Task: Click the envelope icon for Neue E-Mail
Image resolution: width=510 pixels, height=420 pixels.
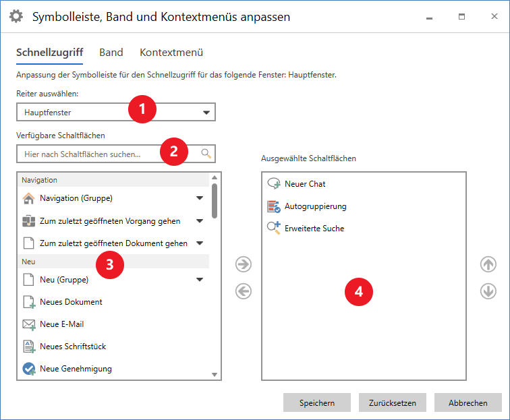Action: 29,324
